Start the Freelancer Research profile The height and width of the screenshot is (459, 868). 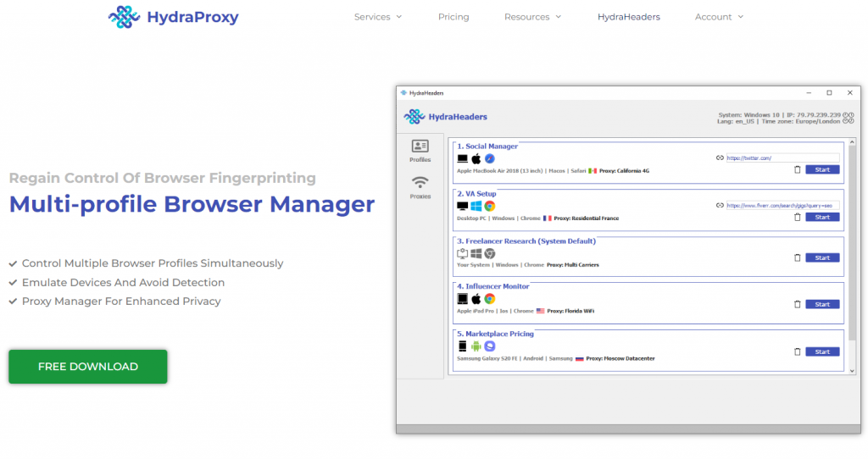822,257
